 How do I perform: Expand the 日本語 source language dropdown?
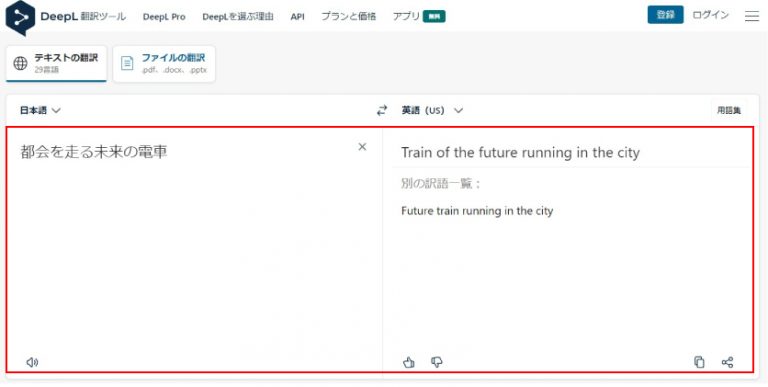(40, 111)
